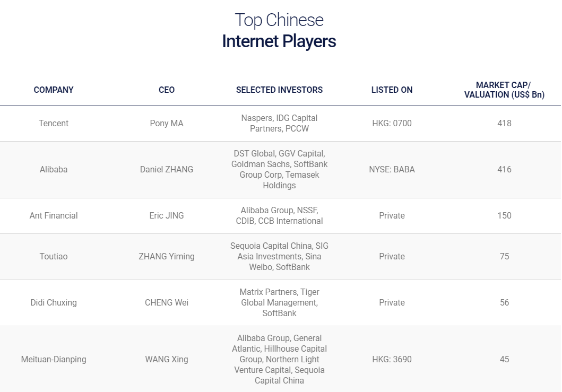Click the Alibaba company name

coord(54,170)
